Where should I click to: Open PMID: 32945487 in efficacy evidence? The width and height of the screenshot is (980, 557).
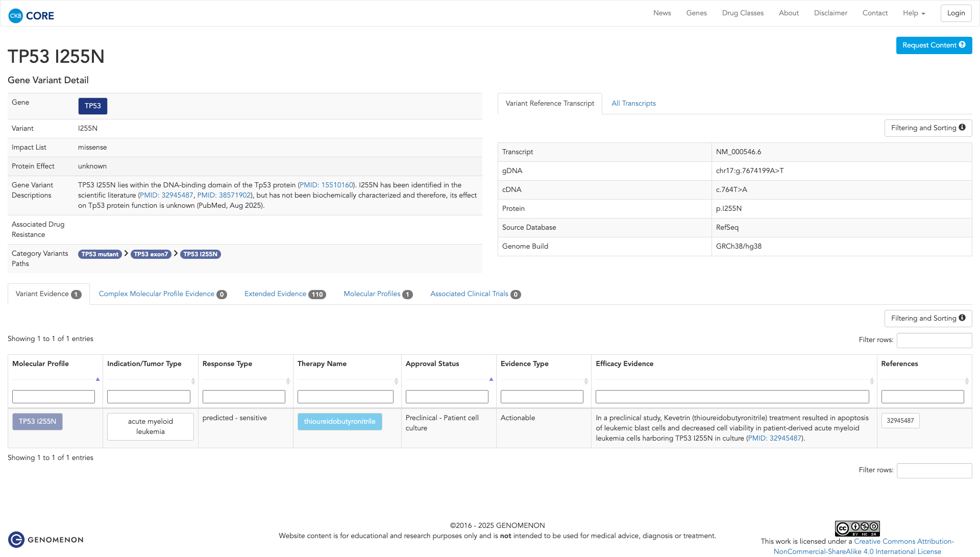coord(775,439)
